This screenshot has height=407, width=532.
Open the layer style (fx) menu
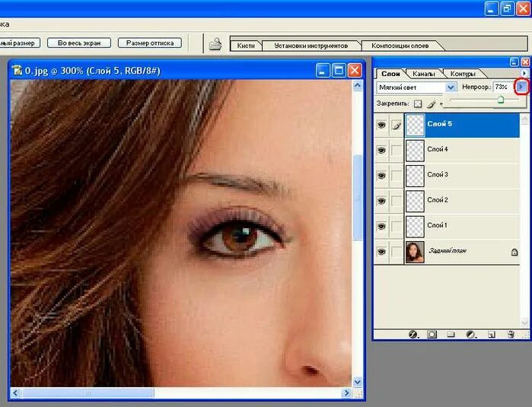click(x=413, y=335)
